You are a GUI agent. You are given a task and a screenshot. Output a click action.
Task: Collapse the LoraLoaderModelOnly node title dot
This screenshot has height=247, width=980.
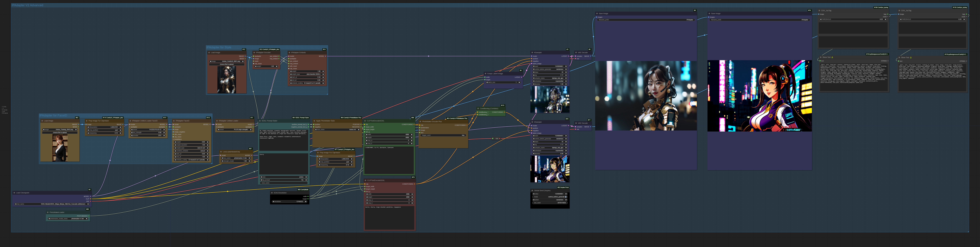pos(221,152)
